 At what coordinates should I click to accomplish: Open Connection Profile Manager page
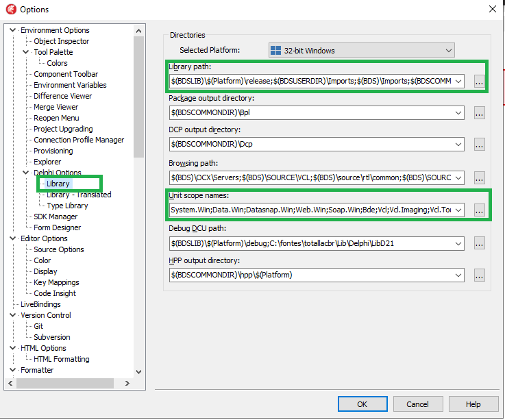tap(79, 140)
